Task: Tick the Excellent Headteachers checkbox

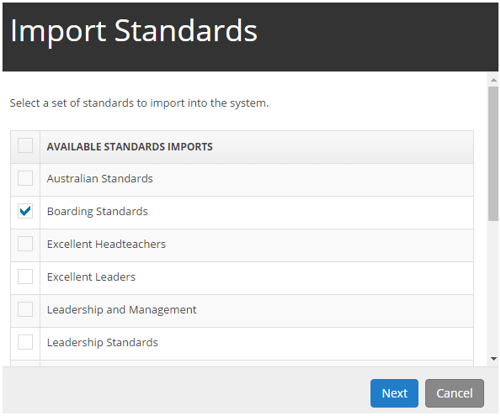Action: (x=25, y=244)
